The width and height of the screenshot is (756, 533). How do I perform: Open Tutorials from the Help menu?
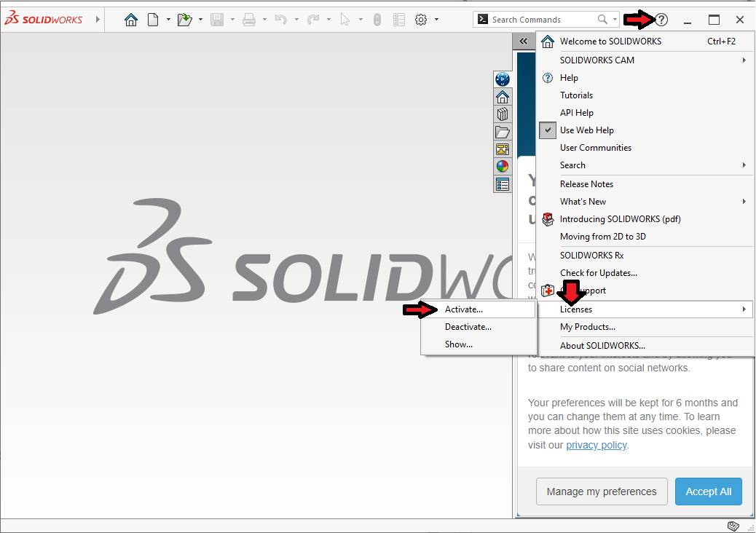(645, 95)
